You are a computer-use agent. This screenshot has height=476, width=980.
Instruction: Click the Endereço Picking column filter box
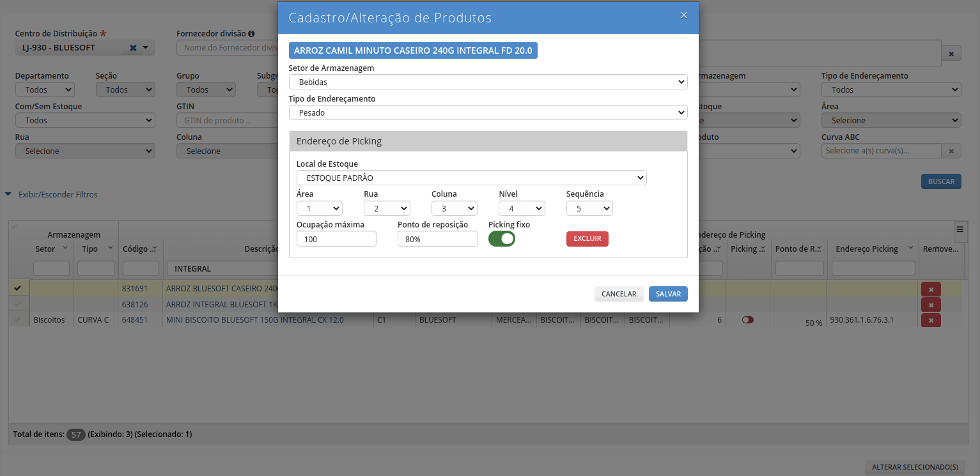[x=873, y=268]
